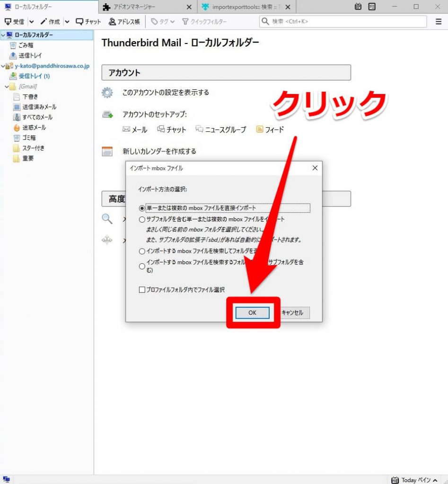The image size is (448, 484).
Task: Select ローカルフォルダー in the folder tree
Action: point(34,35)
